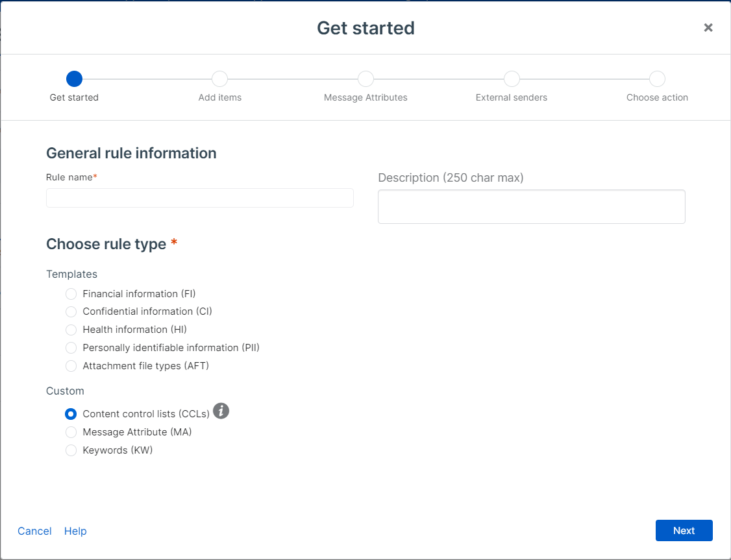731x560 pixels.
Task: Select Financial information (FI) template
Action: 71,294
